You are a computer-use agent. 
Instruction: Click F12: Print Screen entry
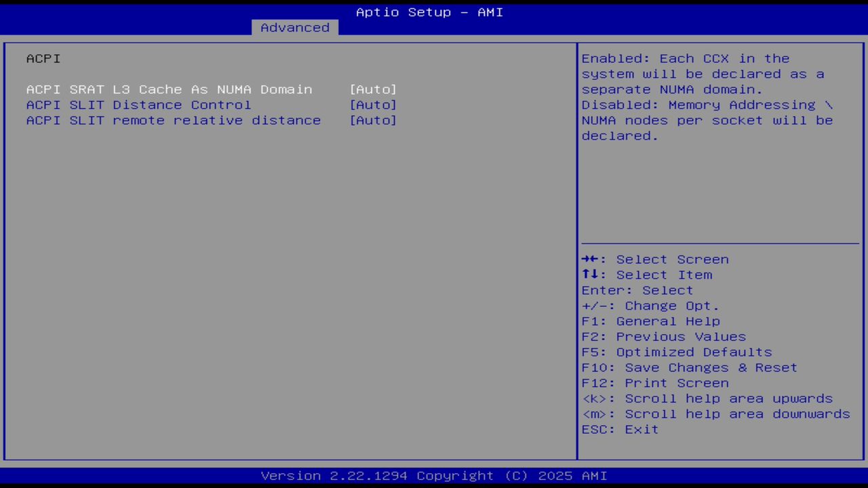[x=654, y=382]
